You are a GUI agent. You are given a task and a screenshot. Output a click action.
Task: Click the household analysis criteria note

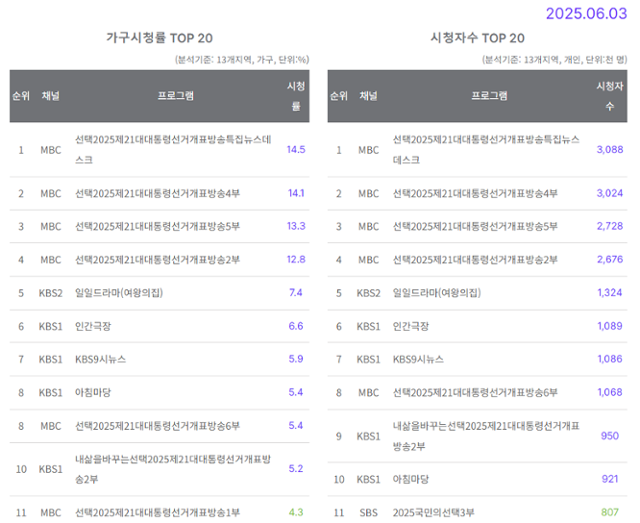(242, 60)
